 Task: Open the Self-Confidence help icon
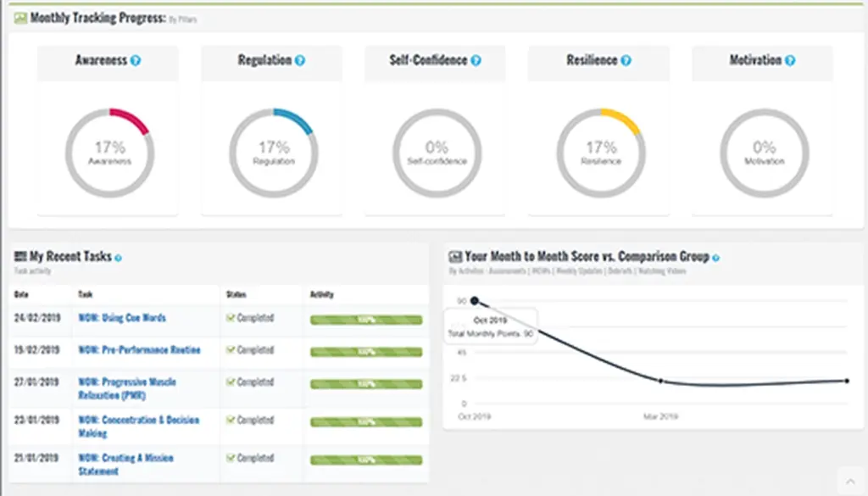point(476,61)
